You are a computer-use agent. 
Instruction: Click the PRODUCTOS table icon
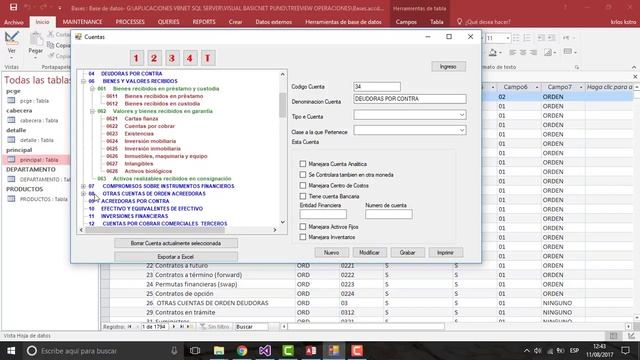point(11,199)
